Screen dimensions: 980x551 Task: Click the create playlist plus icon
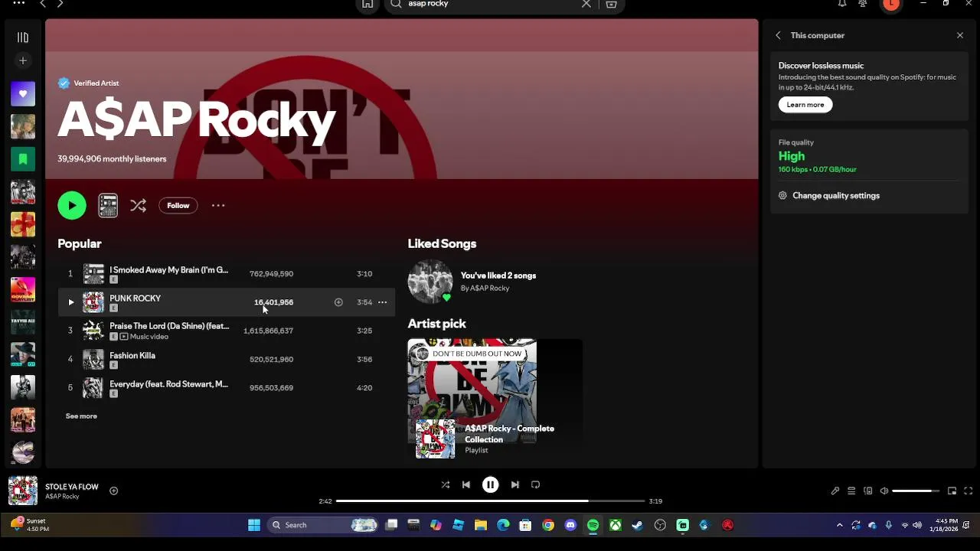23,60
